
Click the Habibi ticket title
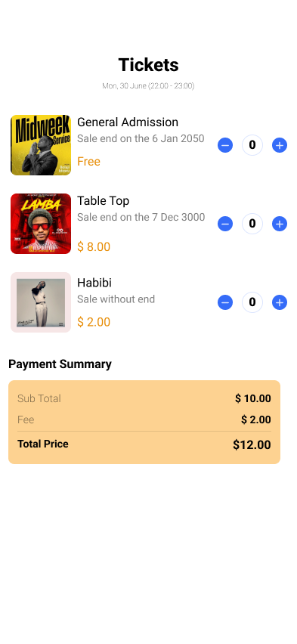[94, 283]
